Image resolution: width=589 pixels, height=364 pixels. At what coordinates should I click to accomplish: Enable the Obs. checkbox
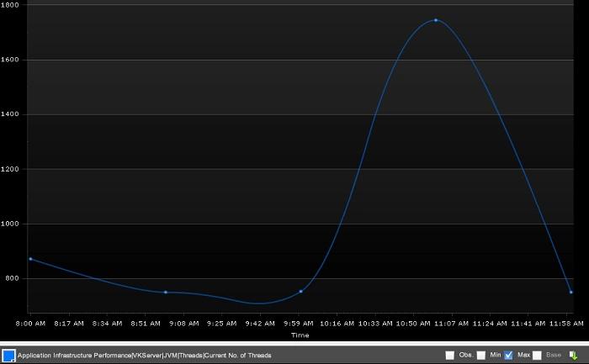pos(450,356)
